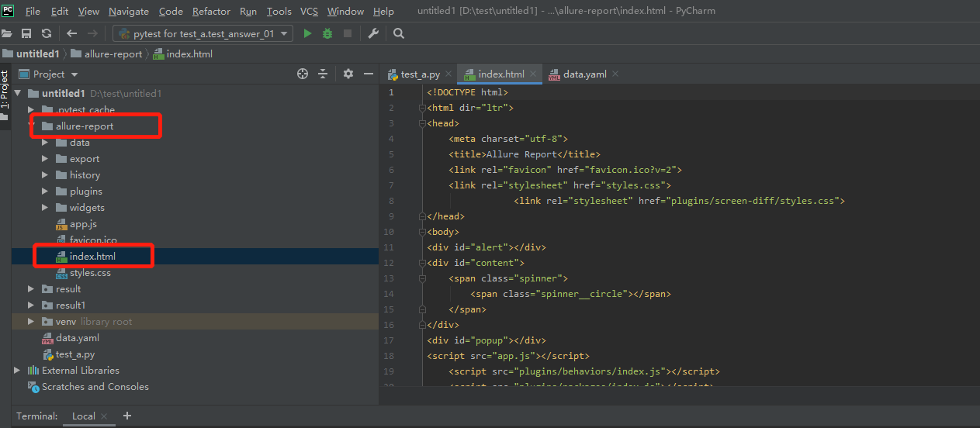This screenshot has height=428, width=980.
Task: Navigate forward with the right arrow
Action: click(92, 33)
